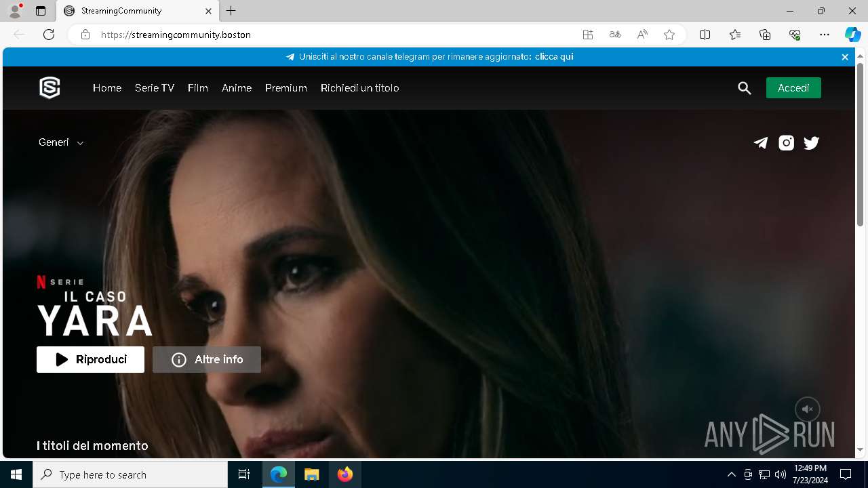
Task: Open the Windows Start menu
Action: pyautogui.click(x=16, y=474)
